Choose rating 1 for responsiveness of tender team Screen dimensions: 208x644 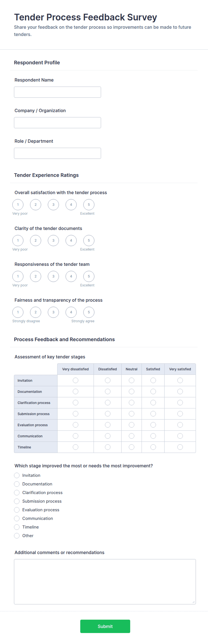point(18,276)
